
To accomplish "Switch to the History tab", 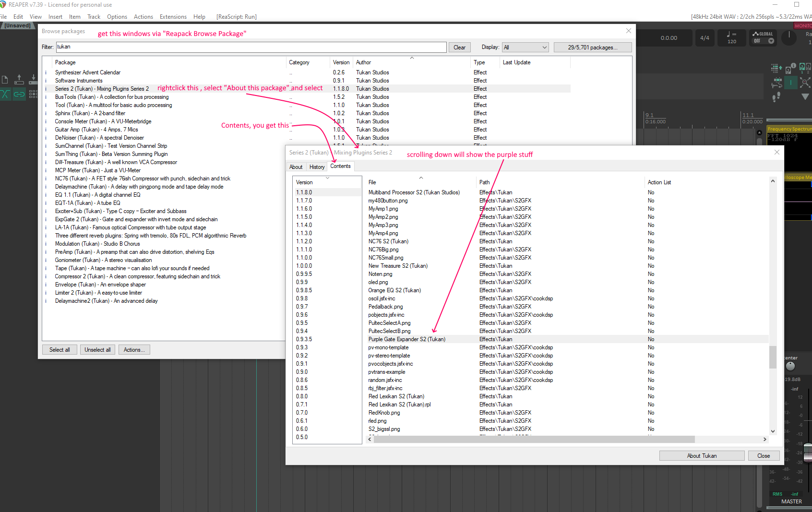I will click(x=317, y=167).
